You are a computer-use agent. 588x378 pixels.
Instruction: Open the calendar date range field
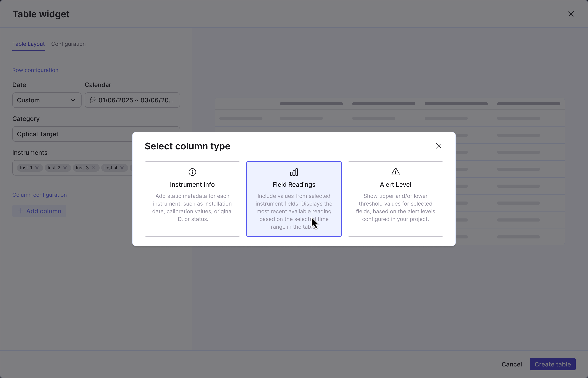(x=136, y=100)
